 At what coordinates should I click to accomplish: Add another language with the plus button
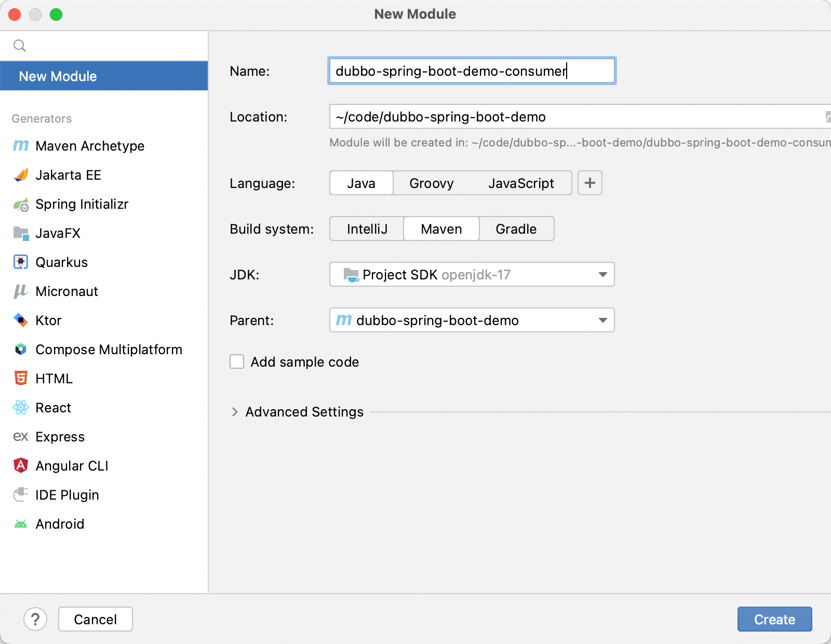click(589, 183)
